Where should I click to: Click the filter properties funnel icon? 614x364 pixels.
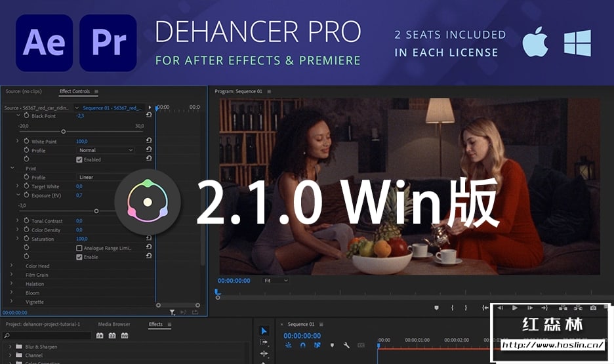[172, 312]
